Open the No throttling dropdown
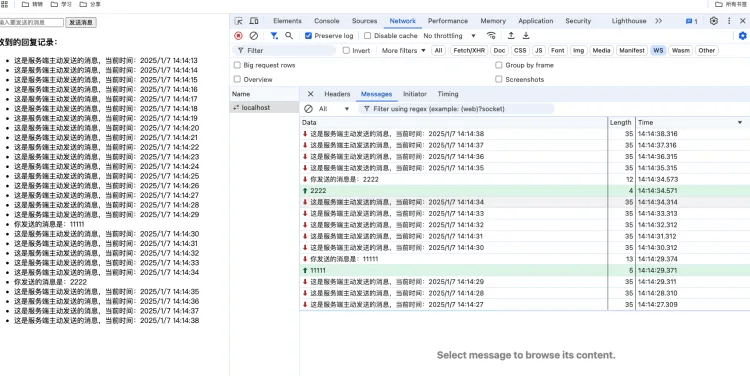750x376 pixels. [450, 36]
